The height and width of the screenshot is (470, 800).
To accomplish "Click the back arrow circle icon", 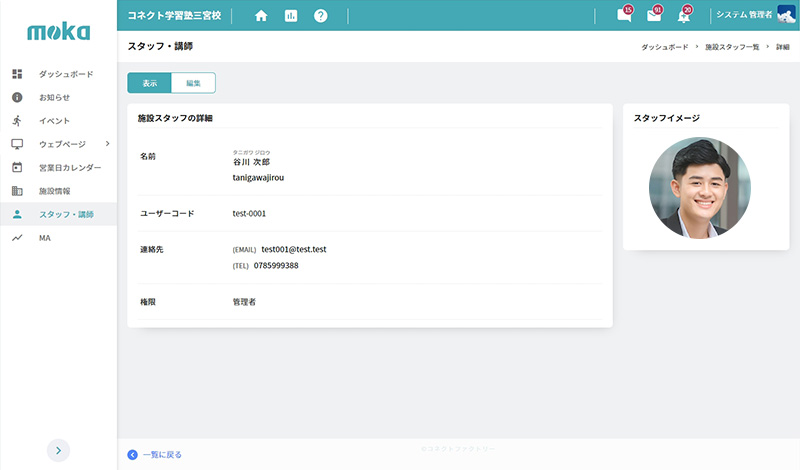I will tap(133, 455).
